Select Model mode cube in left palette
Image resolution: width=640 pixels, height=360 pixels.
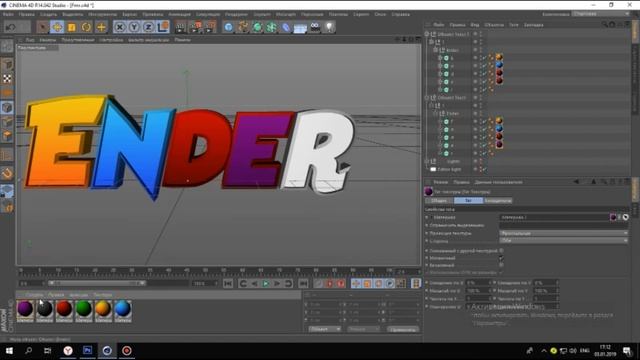pyautogui.click(x=7, y=64)
